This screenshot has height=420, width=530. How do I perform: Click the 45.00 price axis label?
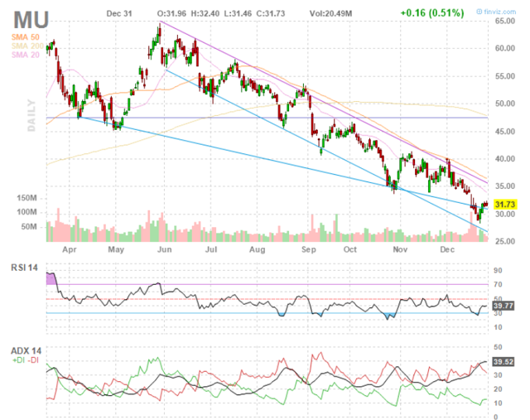[x=505, y=131]
